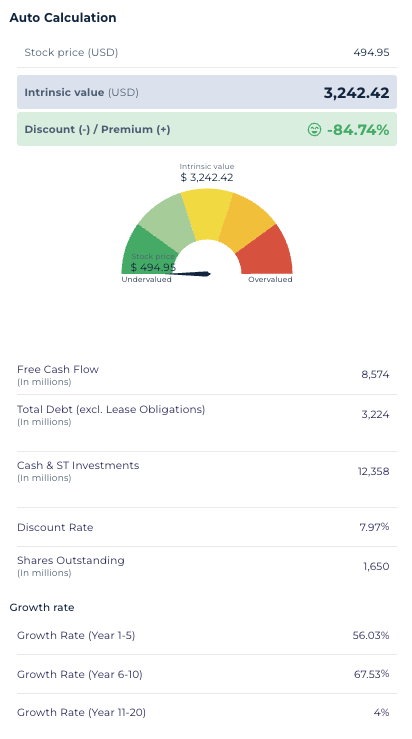Select the yellow gauge segment
The height and width of the screenshot is (739, 412).
[x=207, y=212]
